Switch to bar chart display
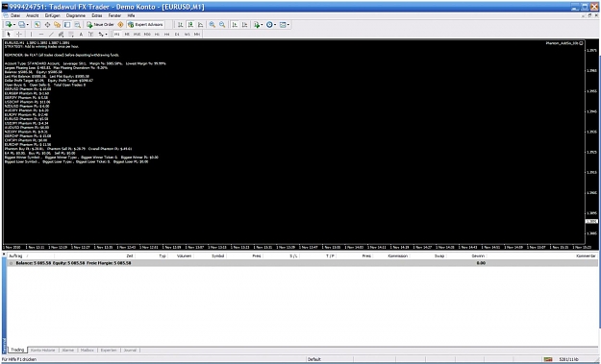 pyautogui.click(x=180, y=25)
